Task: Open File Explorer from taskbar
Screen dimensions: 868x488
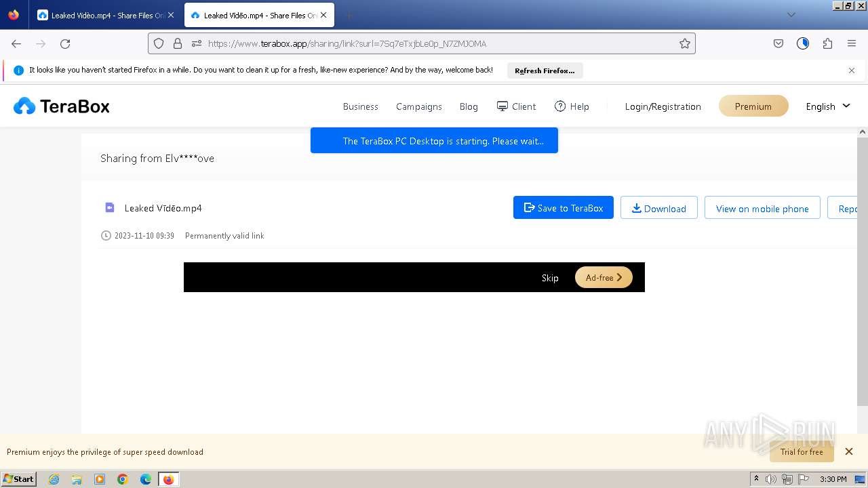Action: point(77,479)
